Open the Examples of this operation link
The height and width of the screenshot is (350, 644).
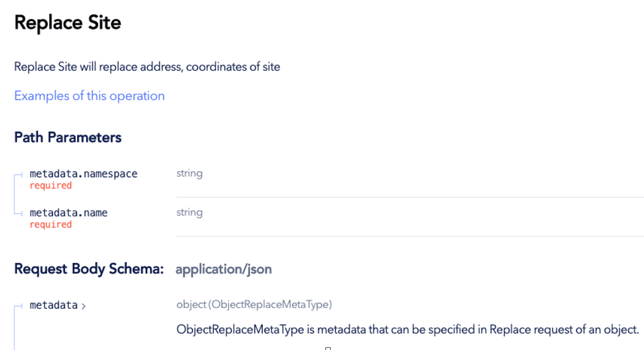pyautogui.click(x=90, y=96)
